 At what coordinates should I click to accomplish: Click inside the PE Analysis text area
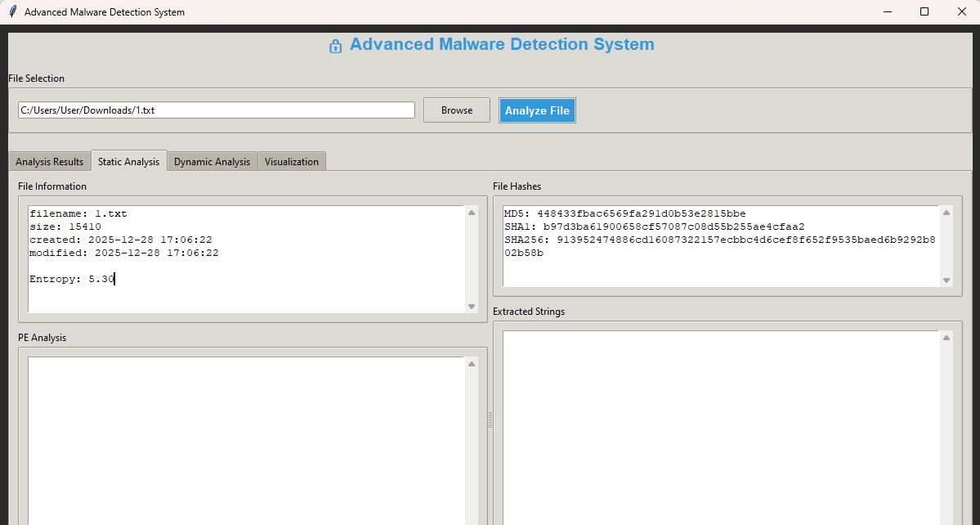[245, 442]
